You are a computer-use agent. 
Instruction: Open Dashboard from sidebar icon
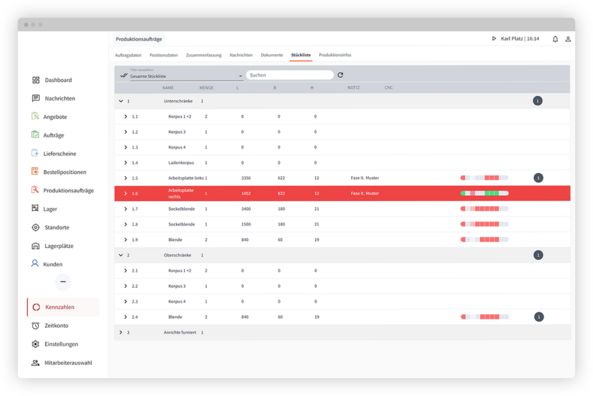tap(36, 80)
